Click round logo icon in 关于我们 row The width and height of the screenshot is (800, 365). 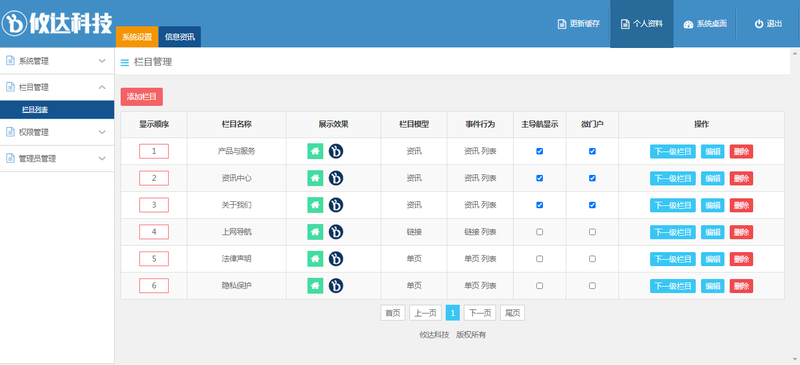click(336, 205)
